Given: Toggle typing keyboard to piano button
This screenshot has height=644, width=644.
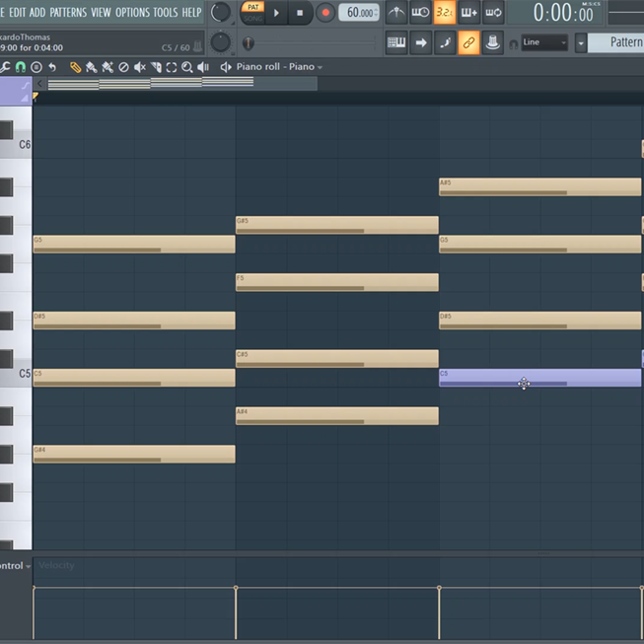Looking at the screenshot, I should [x=396, y=42].
